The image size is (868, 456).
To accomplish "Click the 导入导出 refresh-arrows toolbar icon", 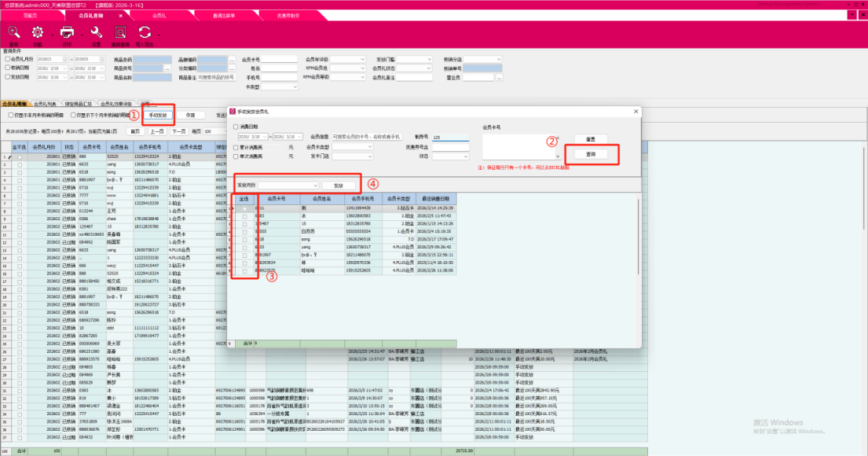I will (x=145, y=33).
